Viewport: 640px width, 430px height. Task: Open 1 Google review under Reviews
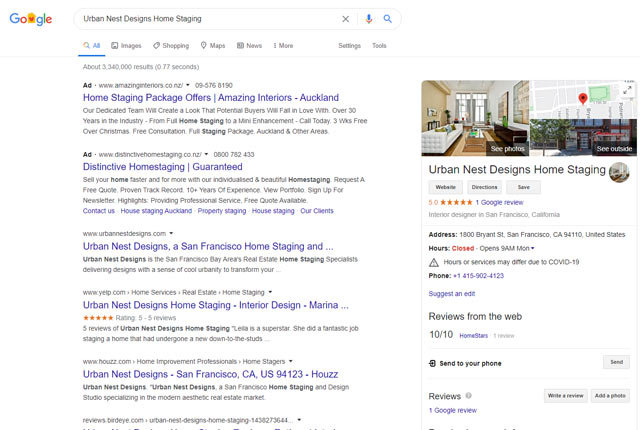coord(453,410)
